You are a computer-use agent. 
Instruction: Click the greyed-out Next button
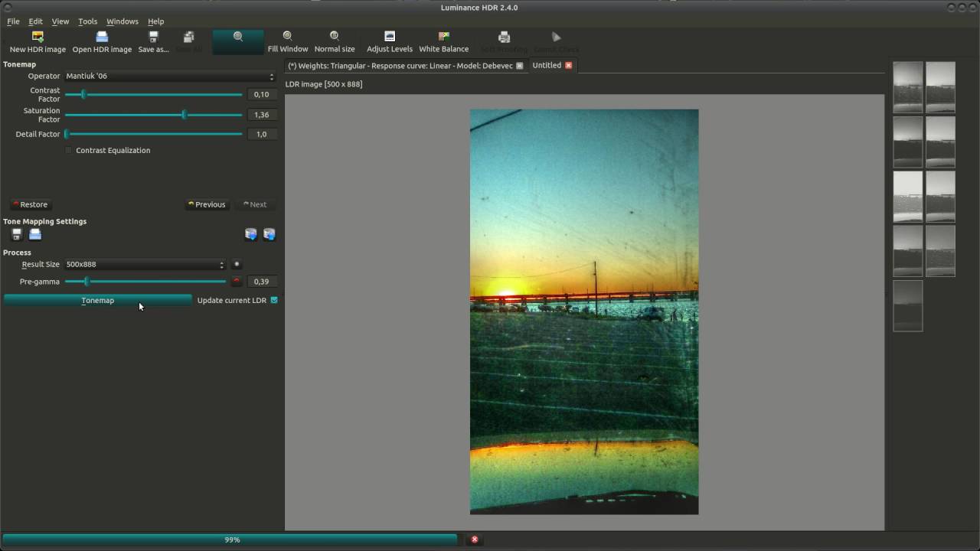click(x=255, y=204)
